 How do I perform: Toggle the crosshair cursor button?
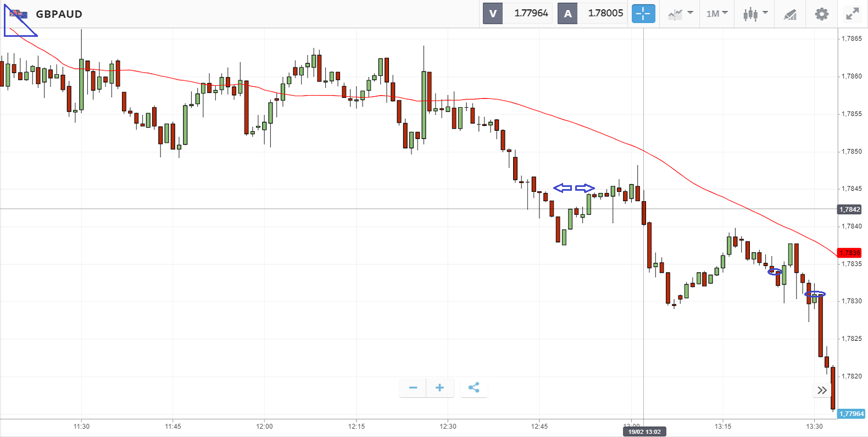pyautogui.click(x=643, y=14)
